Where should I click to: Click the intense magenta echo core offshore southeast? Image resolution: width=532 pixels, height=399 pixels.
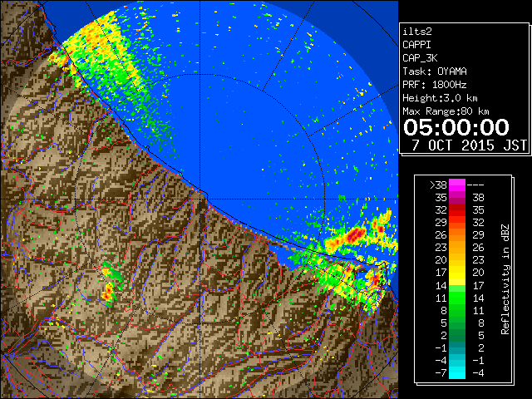pyautogui.click(x=354, y=234)
